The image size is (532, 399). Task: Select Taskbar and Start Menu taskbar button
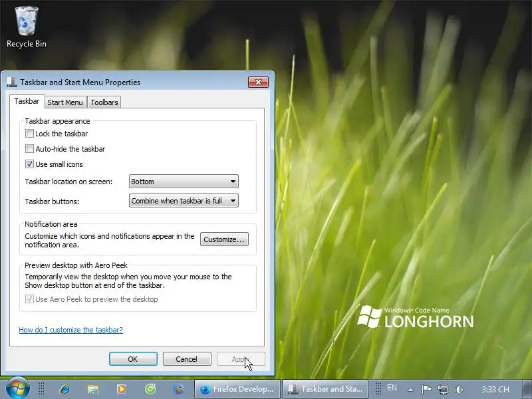coord(325,389)
